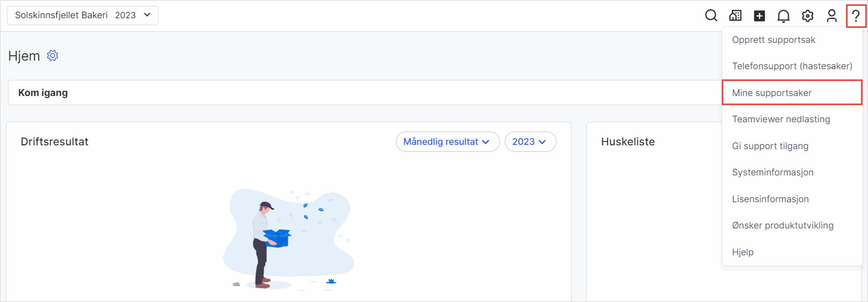Choose Ønsker produktutvikling option
The height and width of the screenshot is (302, 868).
782,225
